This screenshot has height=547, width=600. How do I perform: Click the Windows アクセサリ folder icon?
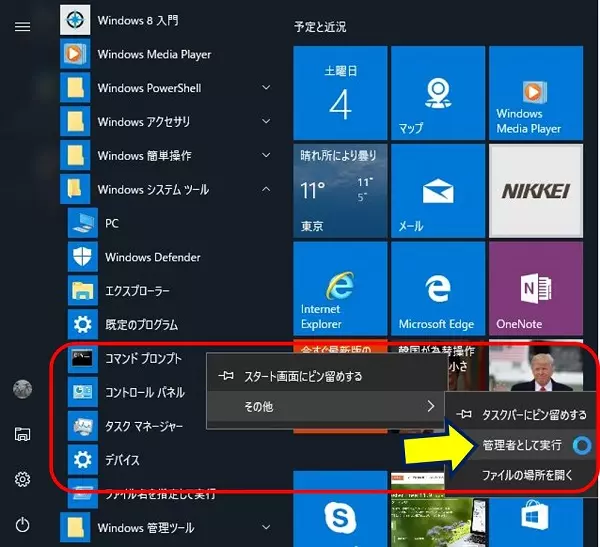(x=75, y=121)
